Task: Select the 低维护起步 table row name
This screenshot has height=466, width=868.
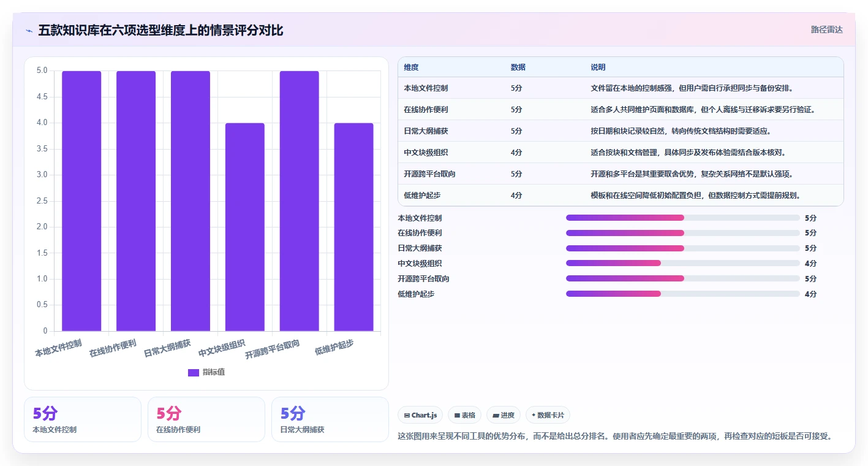Action: 422,195
